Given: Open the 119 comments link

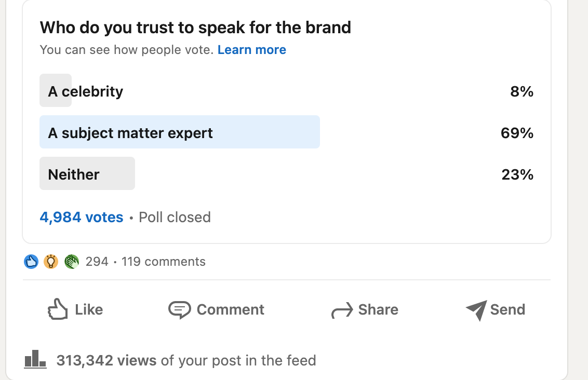Looking at the screenshot, I should (164, 262).
